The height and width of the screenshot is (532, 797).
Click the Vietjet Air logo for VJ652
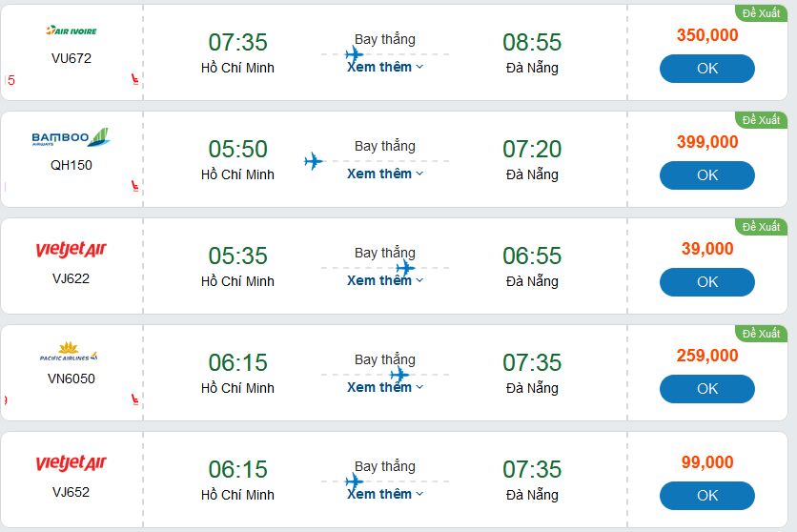click(x=72, y=463)
